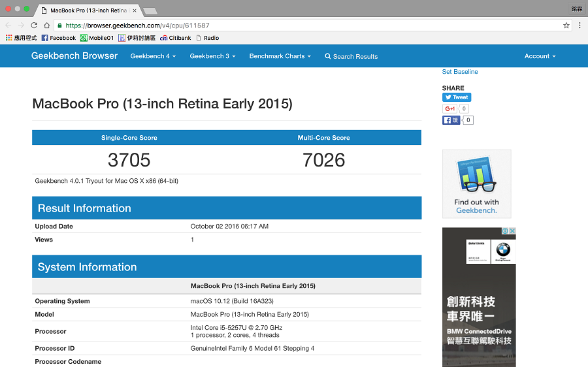Click the macOS 10.12 build value

(x=232, y=301)
